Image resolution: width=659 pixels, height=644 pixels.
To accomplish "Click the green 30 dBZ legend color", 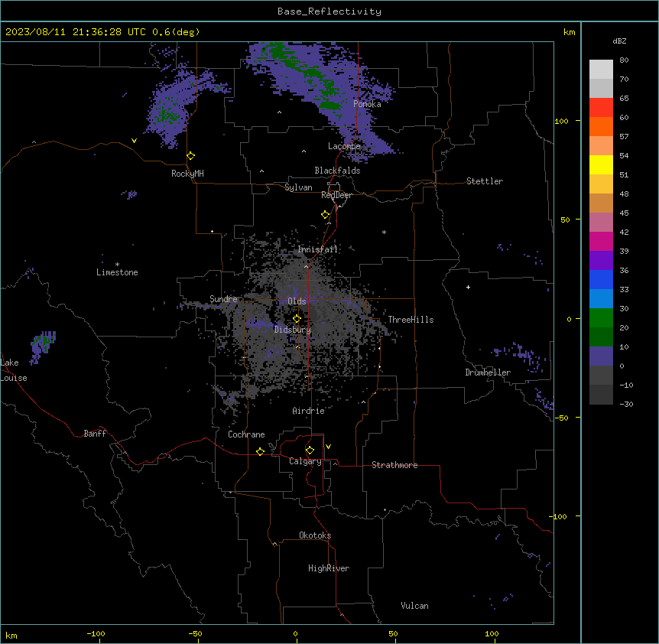I will click(601, 318).
